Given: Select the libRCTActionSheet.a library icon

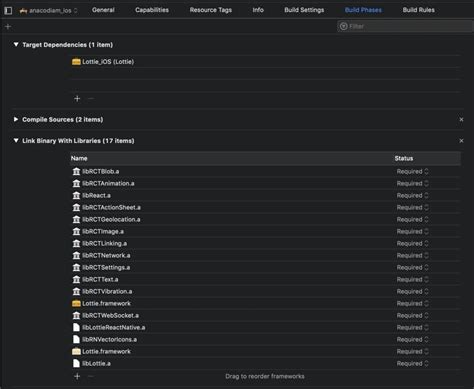Looking at the screenshot, I should [x=76, y=207].
